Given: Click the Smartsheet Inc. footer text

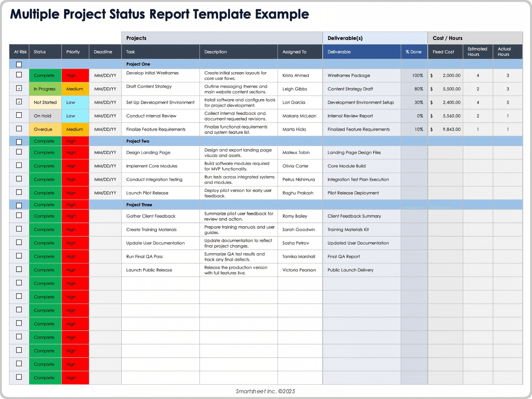Looking at the screenshot, I should click(265, 391).
